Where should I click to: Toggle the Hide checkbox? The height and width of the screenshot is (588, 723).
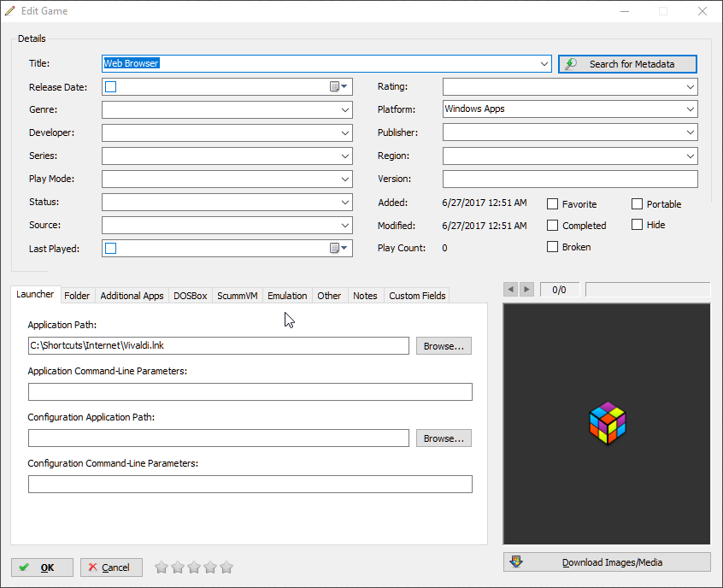638,225
